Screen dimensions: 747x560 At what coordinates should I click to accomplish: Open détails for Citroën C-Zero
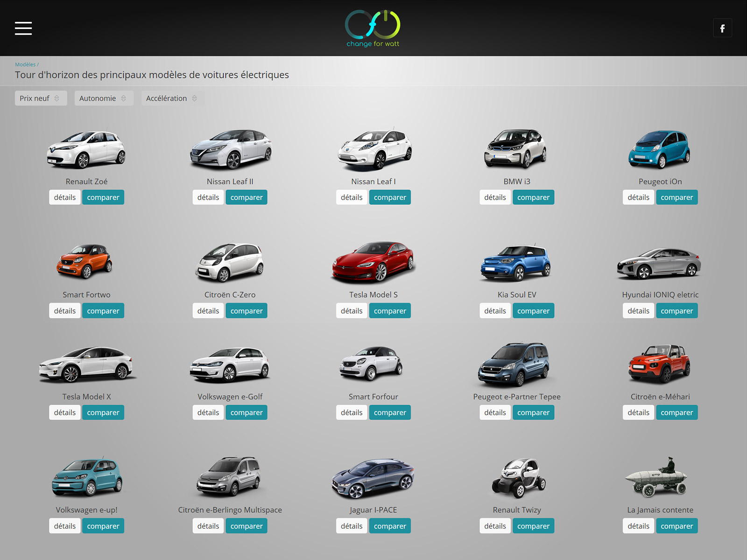coord(208,311)
